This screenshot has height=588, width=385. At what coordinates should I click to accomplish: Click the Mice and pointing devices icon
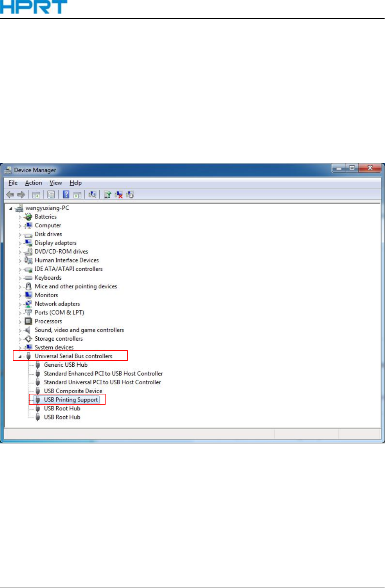[28, 286]
